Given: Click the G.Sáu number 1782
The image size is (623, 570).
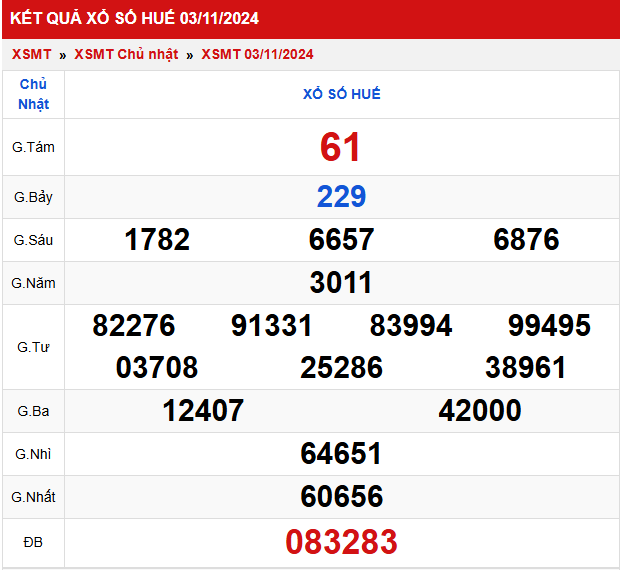Looking at the screenshot, I should [x=157, y=240].
